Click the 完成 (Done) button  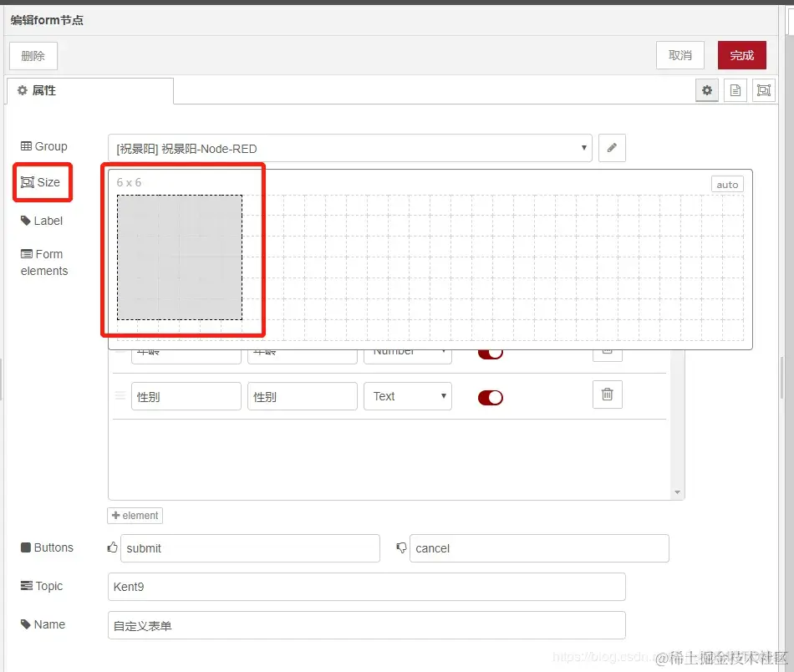click(x=741, y=55)
